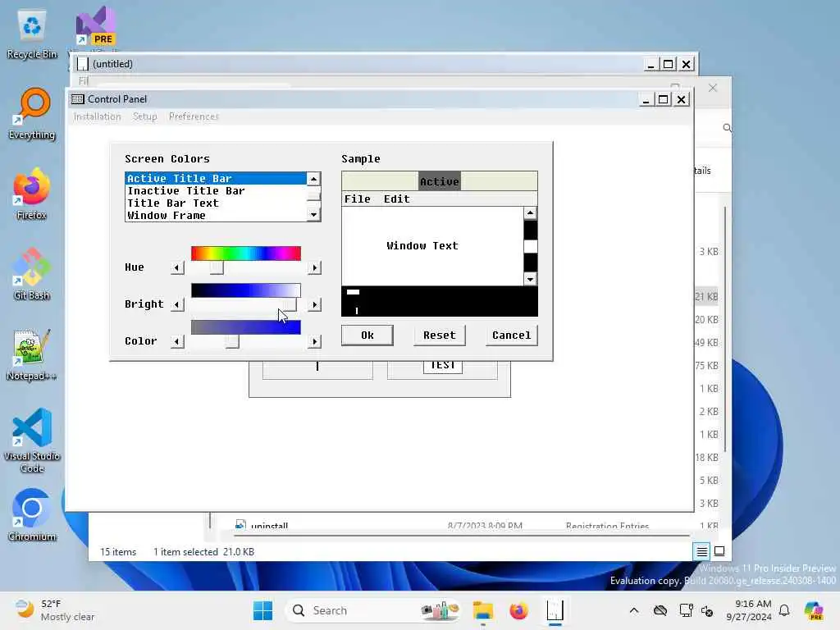The height and width of the screenshot is (630, 840).
Task: Show hidden system tray icons
Action: tap(634, 610)
